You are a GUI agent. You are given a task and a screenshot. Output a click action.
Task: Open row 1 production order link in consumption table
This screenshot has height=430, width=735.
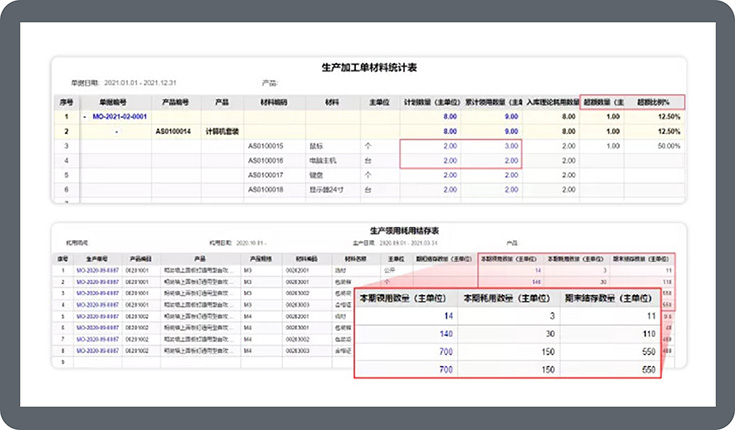coord(98,271)
